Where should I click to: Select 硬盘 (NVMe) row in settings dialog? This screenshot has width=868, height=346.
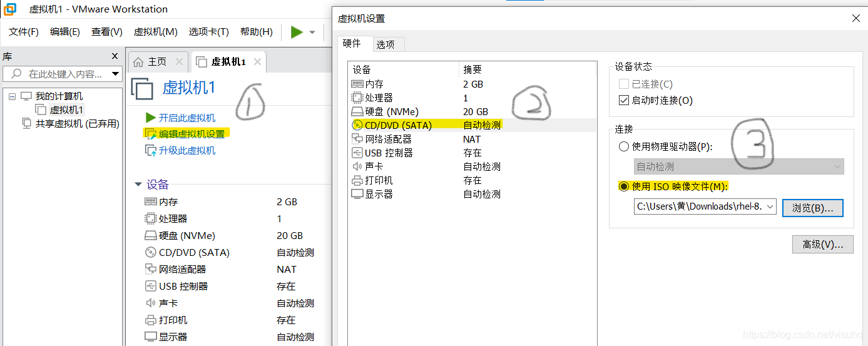[472, 111]
